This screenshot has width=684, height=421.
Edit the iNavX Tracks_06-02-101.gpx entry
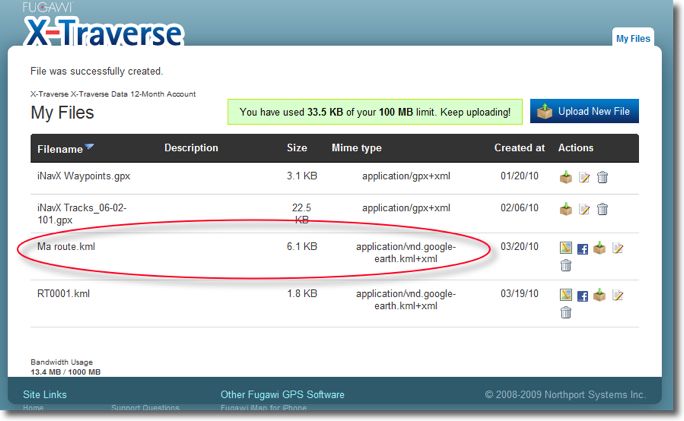[x=584, y=209]
